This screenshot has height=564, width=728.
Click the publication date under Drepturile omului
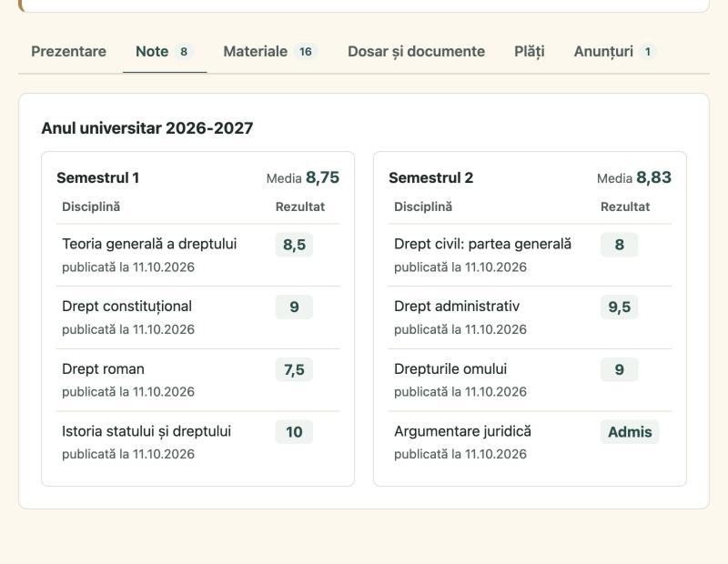pos(460,392)
